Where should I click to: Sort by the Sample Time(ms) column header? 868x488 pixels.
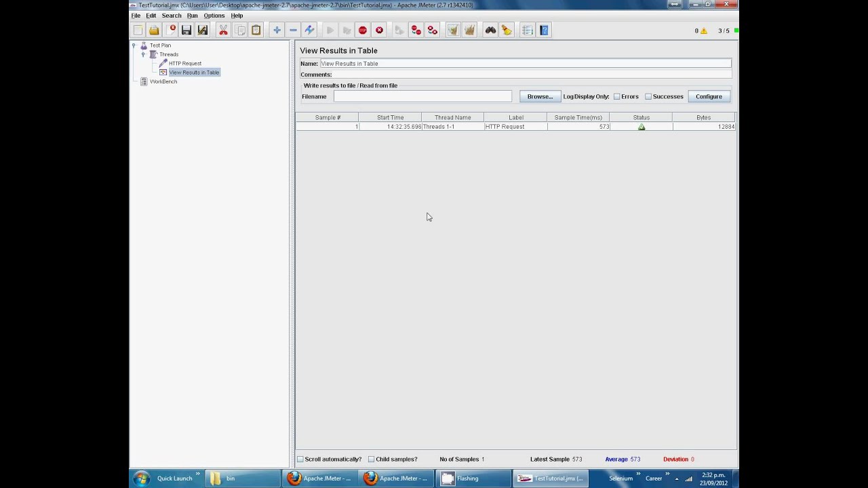578,118
